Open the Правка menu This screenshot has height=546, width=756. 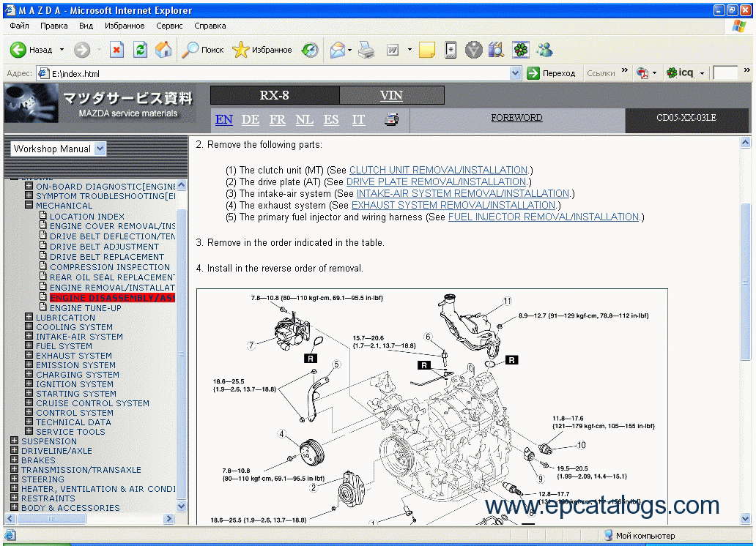pos(54,26)
